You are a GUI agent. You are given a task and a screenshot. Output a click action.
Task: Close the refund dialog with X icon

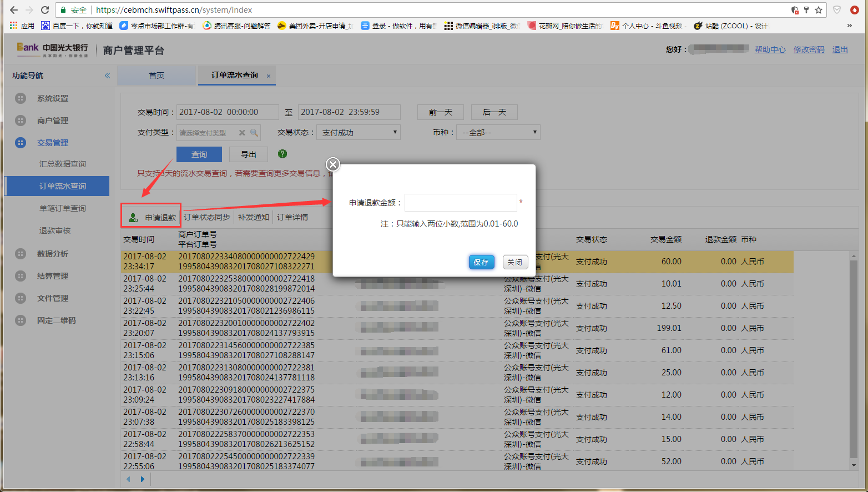(x=332, y=164)
